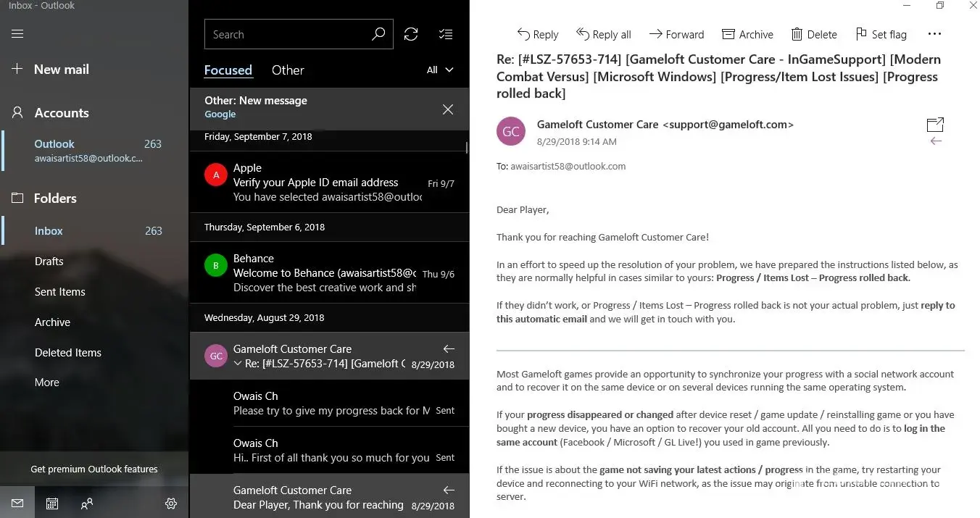This screenshot has width=980, height=518.
Task: Click the GC sender avatar in reading pane
Action: [511, 131]
